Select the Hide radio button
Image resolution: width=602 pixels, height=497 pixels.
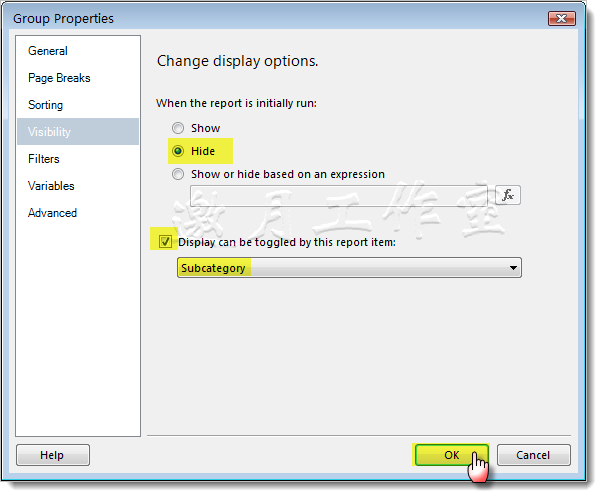[x=178, y=151]
